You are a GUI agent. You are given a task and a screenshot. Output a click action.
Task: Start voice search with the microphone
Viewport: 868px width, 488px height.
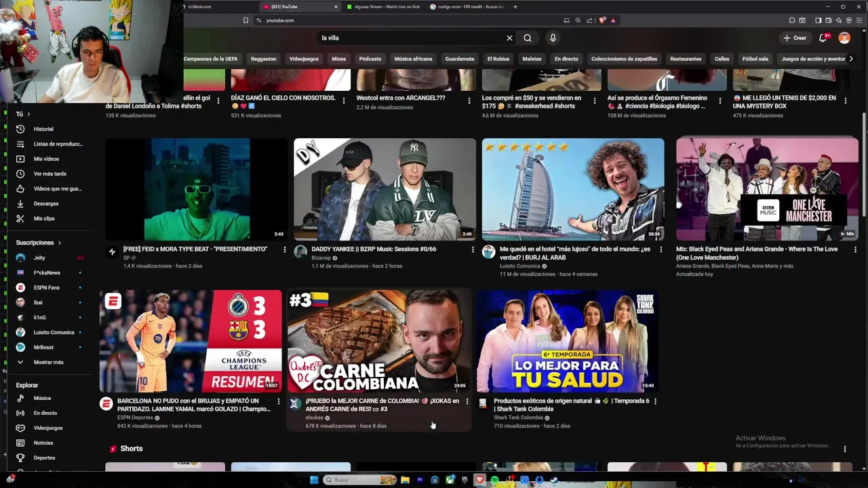(x=553, y=38)
